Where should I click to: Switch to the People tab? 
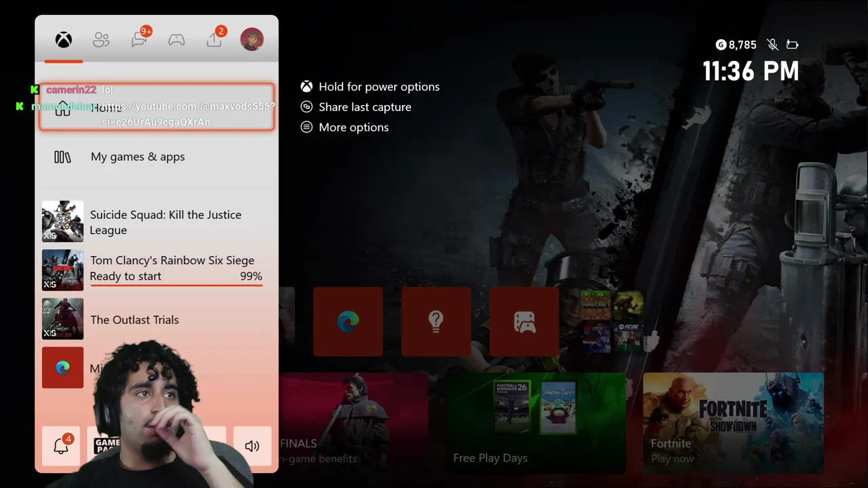click(x=101, y=40)
